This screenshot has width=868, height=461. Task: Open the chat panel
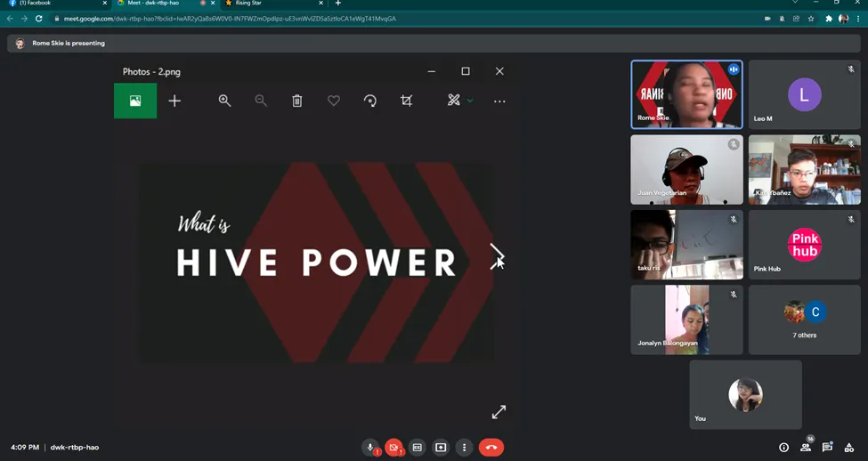(x=827, y=447)
